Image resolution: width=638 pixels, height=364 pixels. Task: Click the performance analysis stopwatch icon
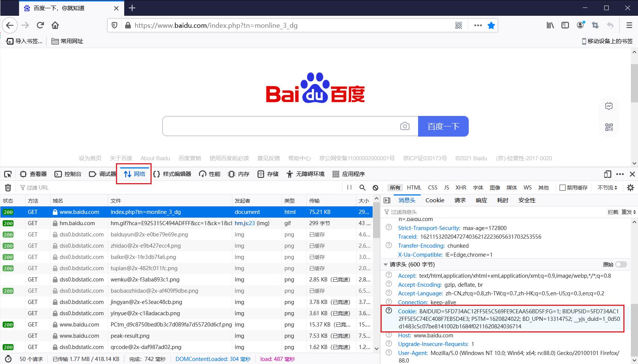click(8, 359)
